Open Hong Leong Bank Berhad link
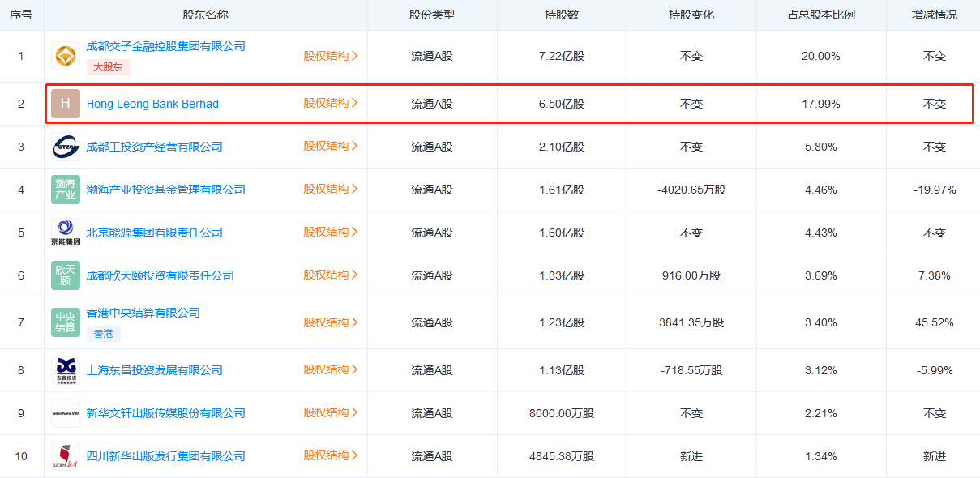Image resolution: width=980 pixels, height=478 pixels. pos(152,104)
